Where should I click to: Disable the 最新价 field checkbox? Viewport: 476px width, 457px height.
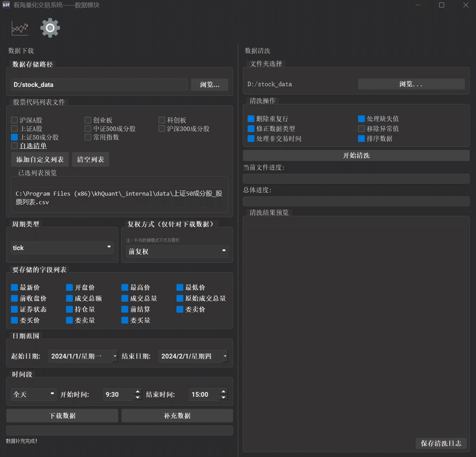(x=15, y=287)
